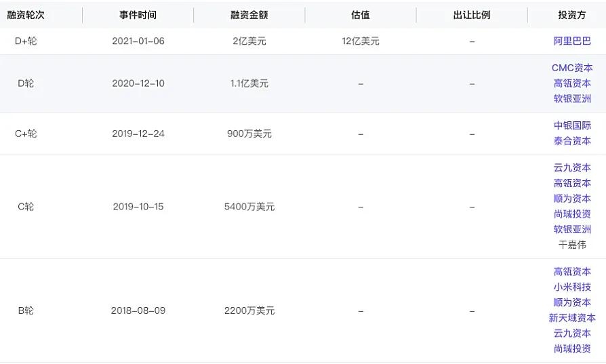Select 云九资本 in the B轮 row
606x364 pixels.
point(572,333)
